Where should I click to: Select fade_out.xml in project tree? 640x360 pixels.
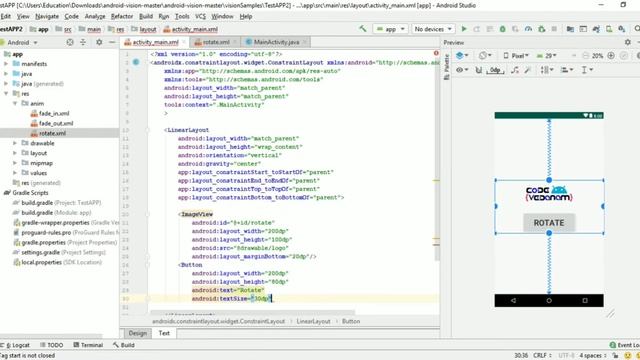click(52, 123)
